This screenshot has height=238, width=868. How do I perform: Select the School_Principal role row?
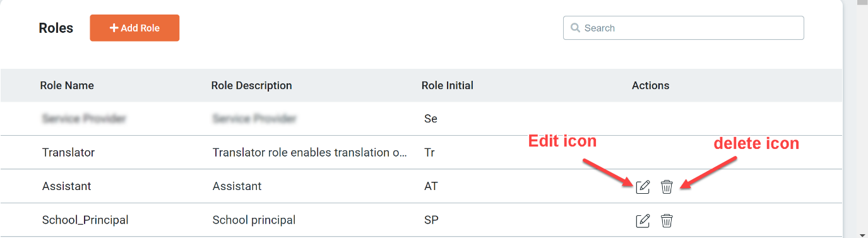[x=421, y=220]
